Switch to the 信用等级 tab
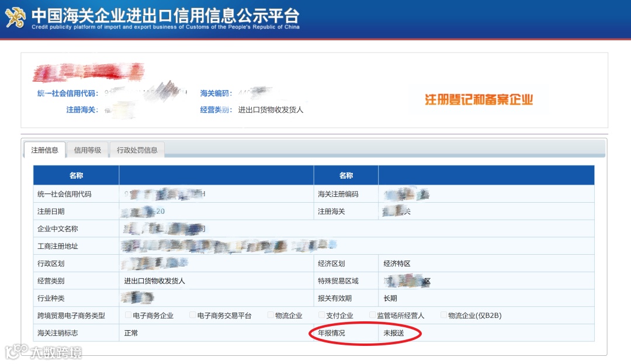Screen dimensions: 631x364 click(87, 150)
